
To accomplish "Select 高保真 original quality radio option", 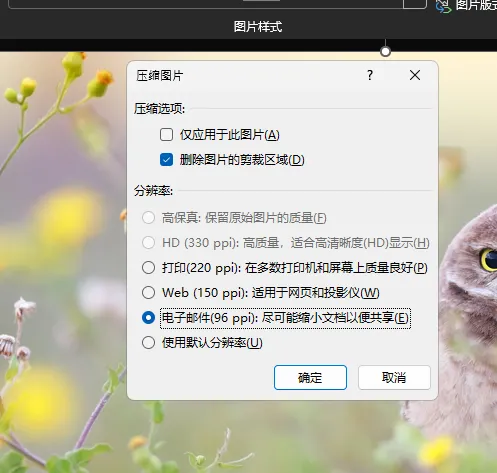I will pos(148,218).
